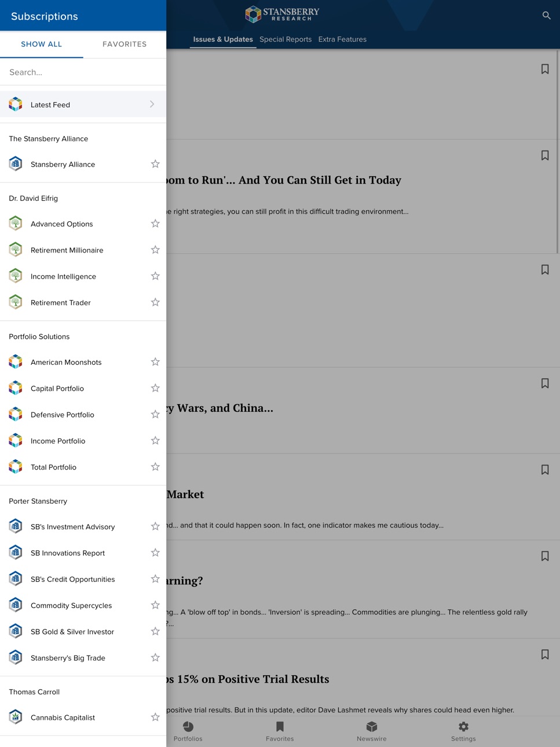Open the 'You Can Still Get in Today' headline

point(284,180)
